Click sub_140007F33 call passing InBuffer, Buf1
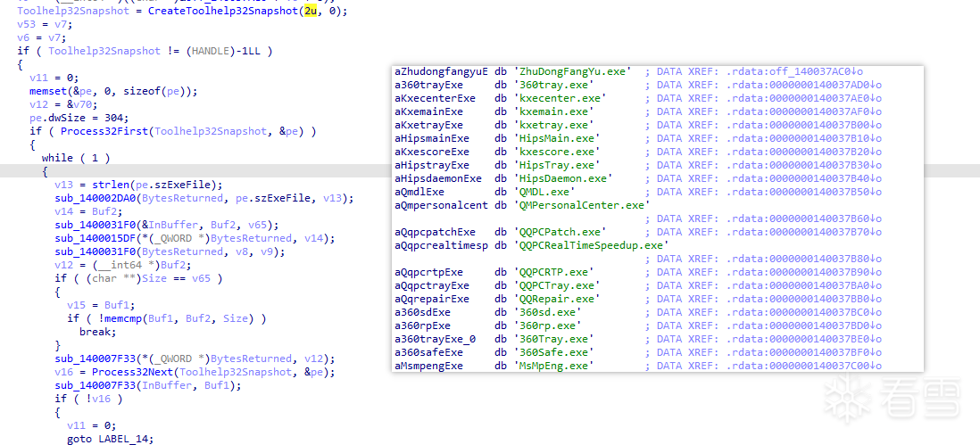 click(x=148, y=386)
